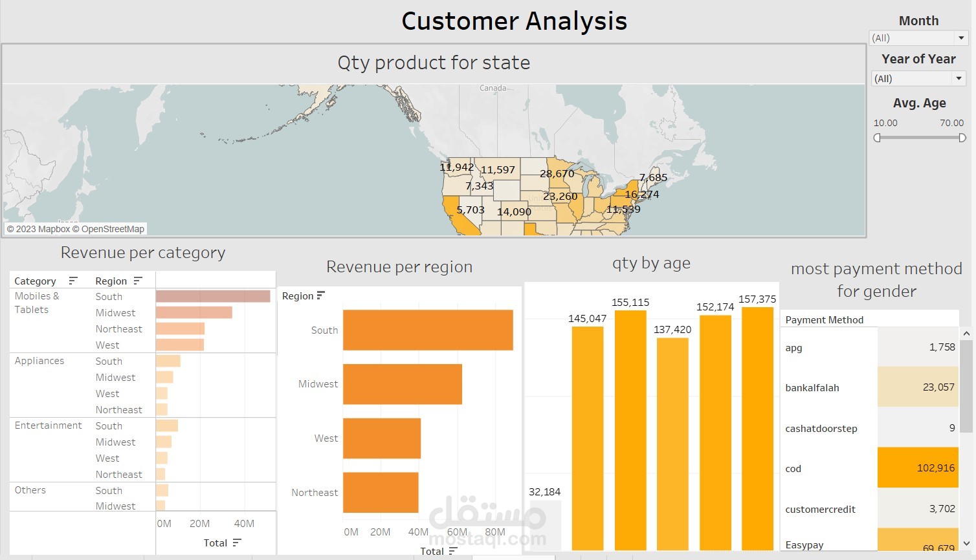Sort by Total under the Revenue per category chart
The image size is (976, 560).
pos(237,543)
